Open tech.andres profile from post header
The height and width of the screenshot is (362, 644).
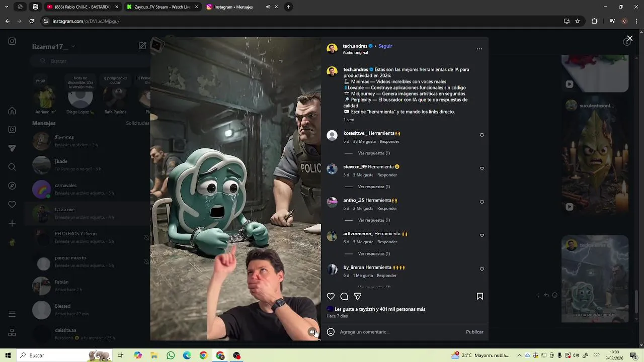coord(355,46)
